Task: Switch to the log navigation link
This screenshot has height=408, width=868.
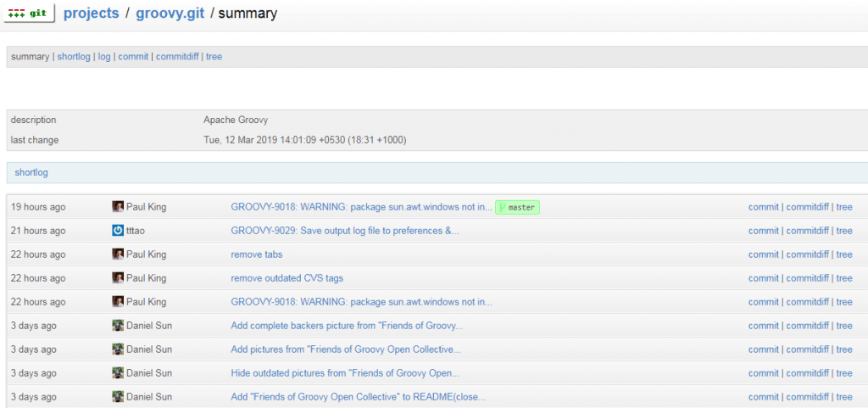Action: 104,57
